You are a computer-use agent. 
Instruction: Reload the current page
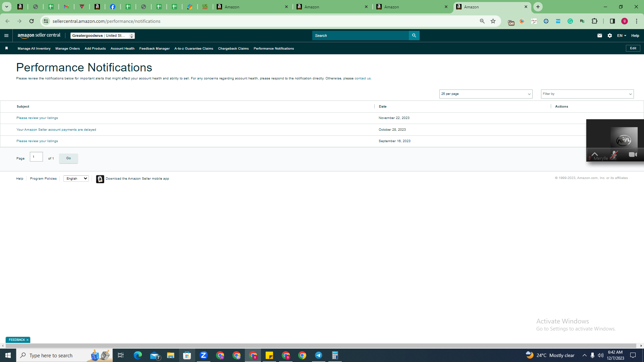click(32, 21)
